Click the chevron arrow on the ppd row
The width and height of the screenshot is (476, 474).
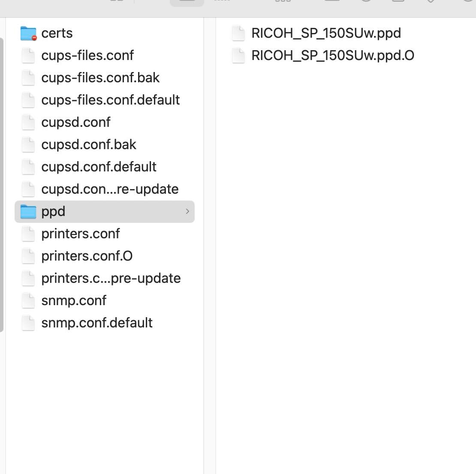[187, 211]
